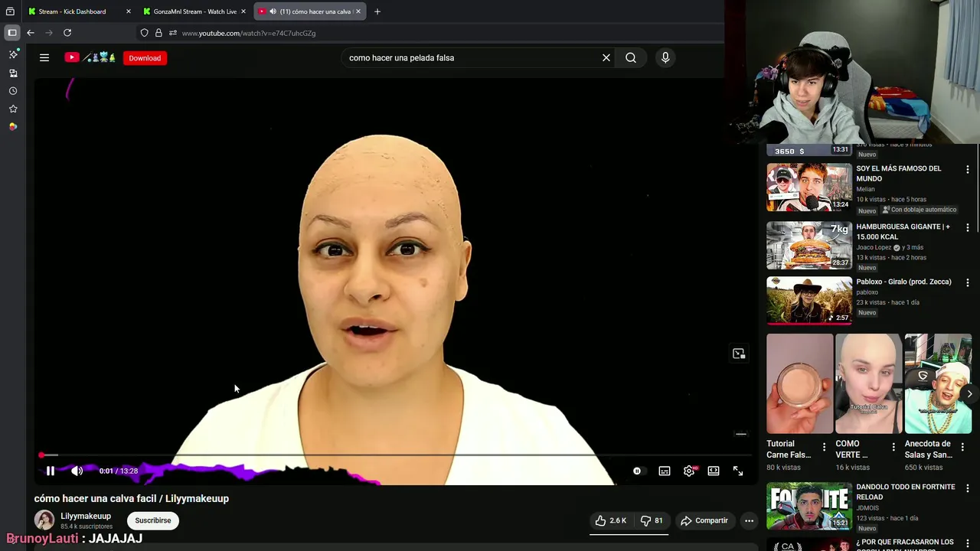Open options for DANDOLO TODO EN FORTNITE

coord(967,487)
